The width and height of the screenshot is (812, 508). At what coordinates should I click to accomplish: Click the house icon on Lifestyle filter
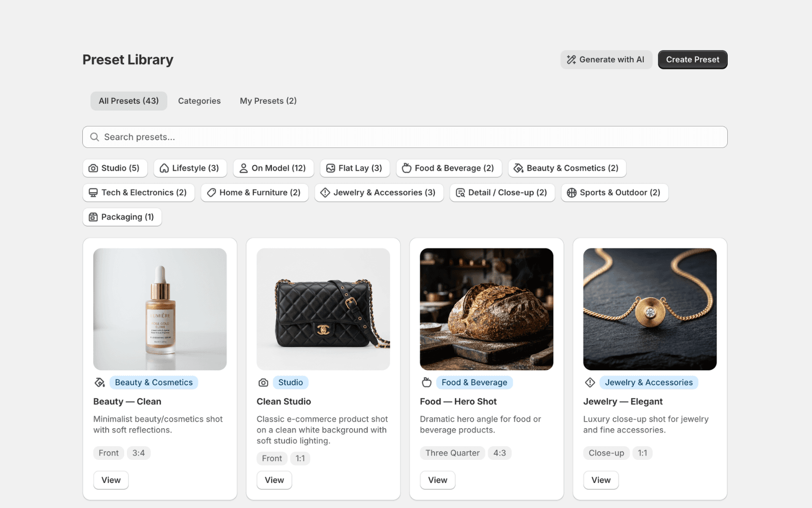[x=164, y=168]
